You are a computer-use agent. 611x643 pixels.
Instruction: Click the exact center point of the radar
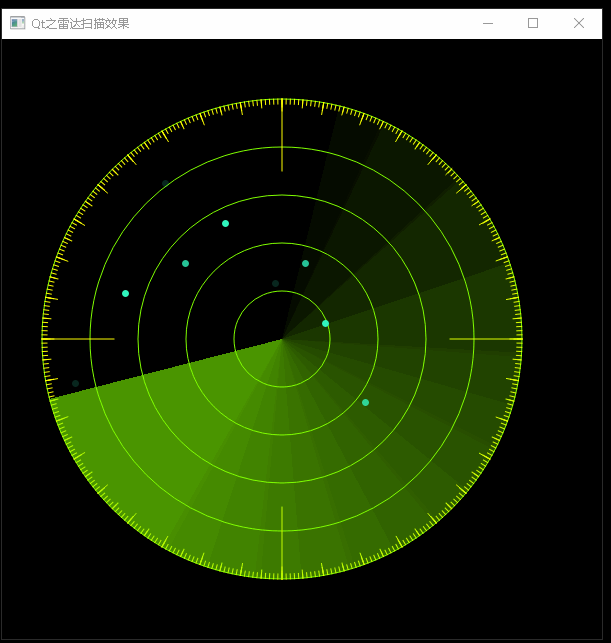click(x=282, y=339)
